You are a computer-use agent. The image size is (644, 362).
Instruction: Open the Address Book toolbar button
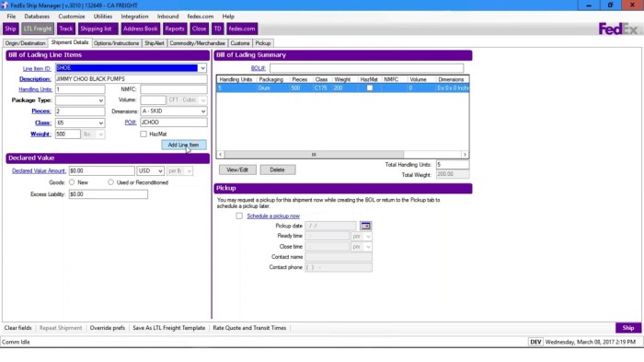[x=141, y=29]
